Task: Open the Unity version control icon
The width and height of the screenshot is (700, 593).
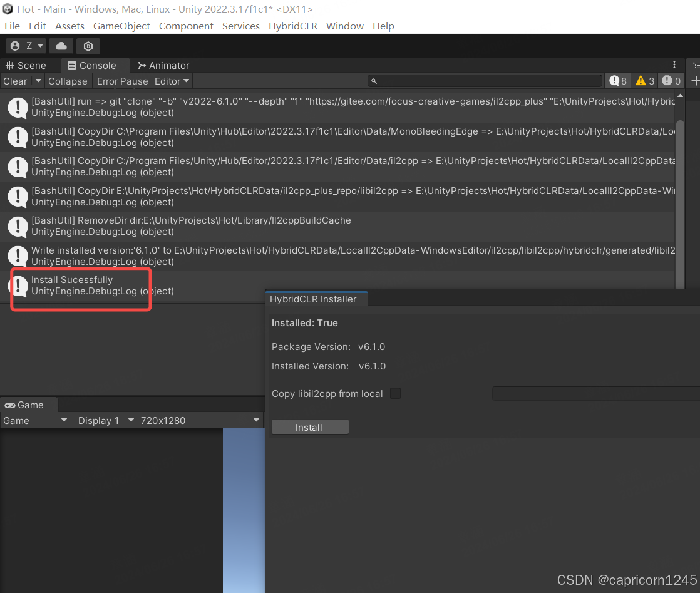Action: point(88,46)
